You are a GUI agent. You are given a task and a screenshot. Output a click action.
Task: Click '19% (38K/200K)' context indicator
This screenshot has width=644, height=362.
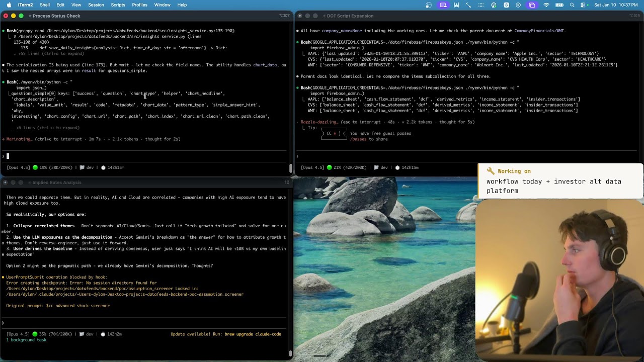tap(56, 167)
